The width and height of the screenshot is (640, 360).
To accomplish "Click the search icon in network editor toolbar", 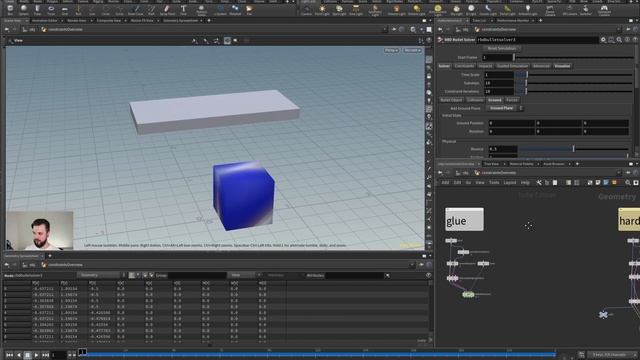I will coord(628,182).
